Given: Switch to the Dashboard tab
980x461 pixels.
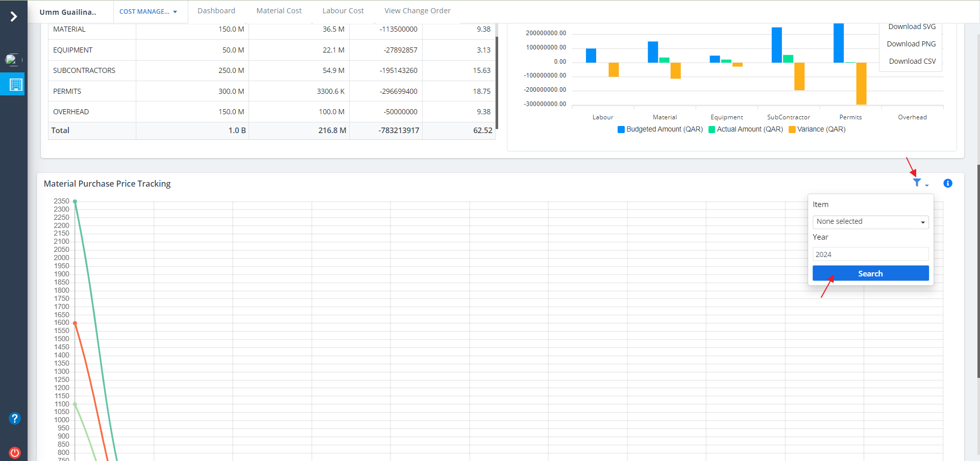Looking at the screenshot, I should click(216, 11).
